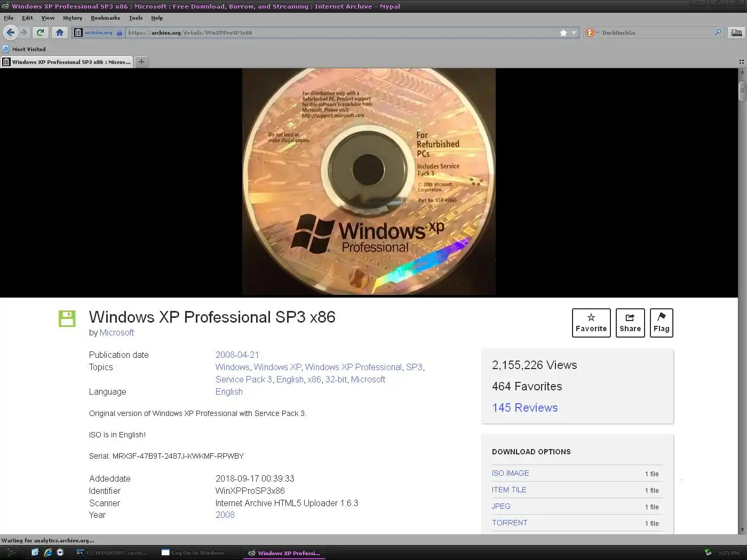The height and width of the screenshot is (560, 747).
Task: Open the 2008 year link
Action: point(225,515)
